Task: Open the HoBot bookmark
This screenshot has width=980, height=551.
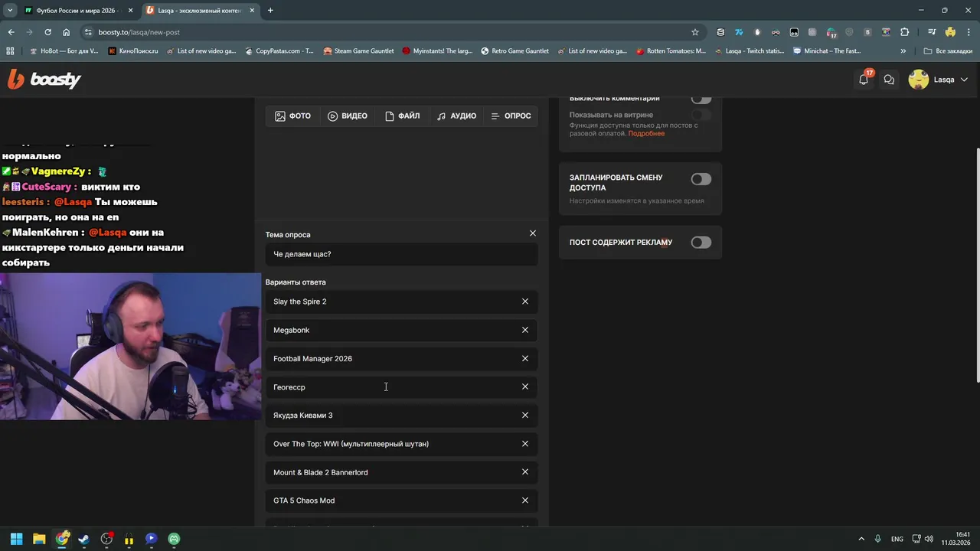Action: coord(64,51)
